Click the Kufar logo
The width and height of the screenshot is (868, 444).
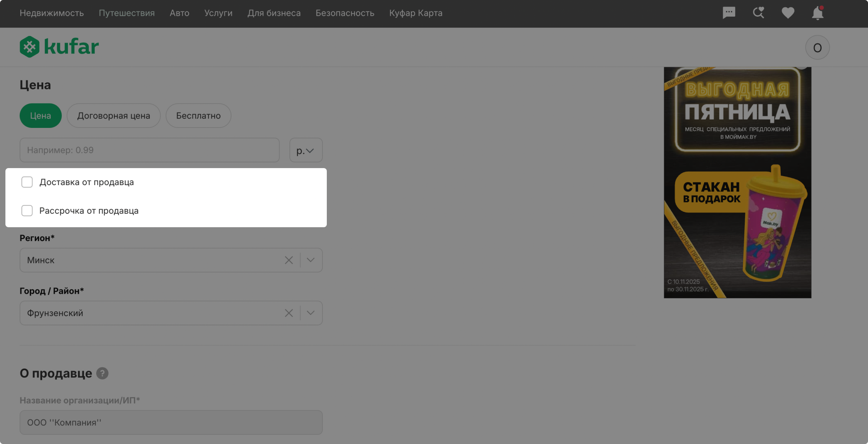coord(59,47)
